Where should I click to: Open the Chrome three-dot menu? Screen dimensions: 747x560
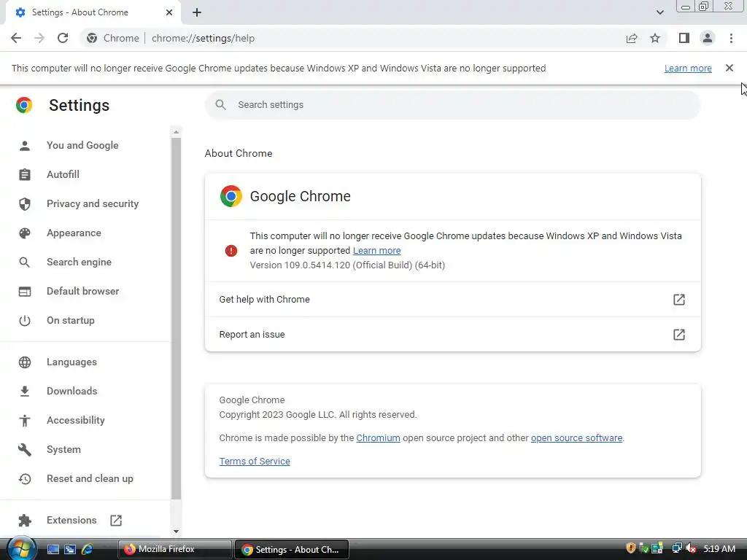731,38
